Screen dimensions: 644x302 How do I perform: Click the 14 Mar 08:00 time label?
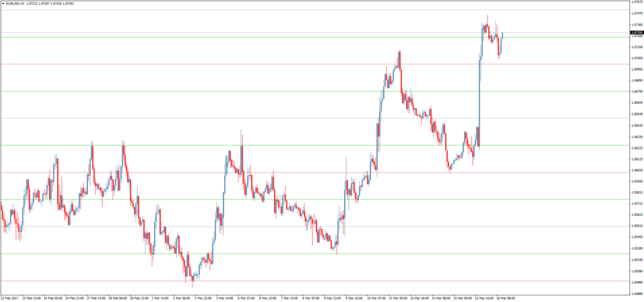coord(441,298)
